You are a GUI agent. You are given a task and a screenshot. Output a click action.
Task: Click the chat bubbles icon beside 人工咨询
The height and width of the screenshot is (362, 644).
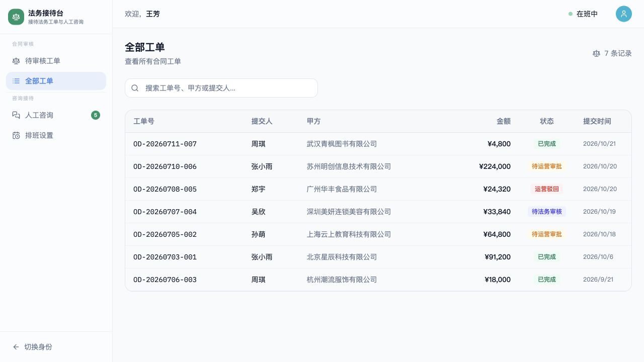(16, 115)
